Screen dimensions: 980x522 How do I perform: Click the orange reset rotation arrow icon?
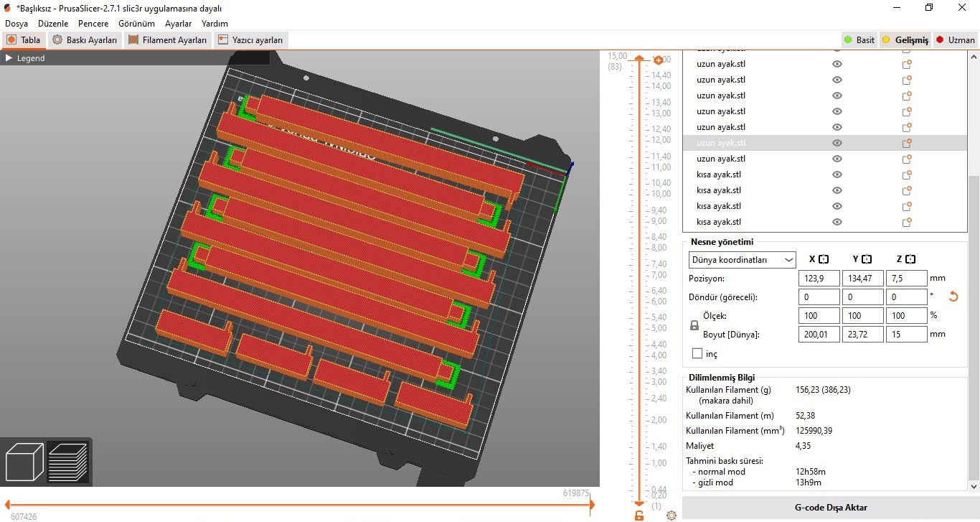click(953, 297)
